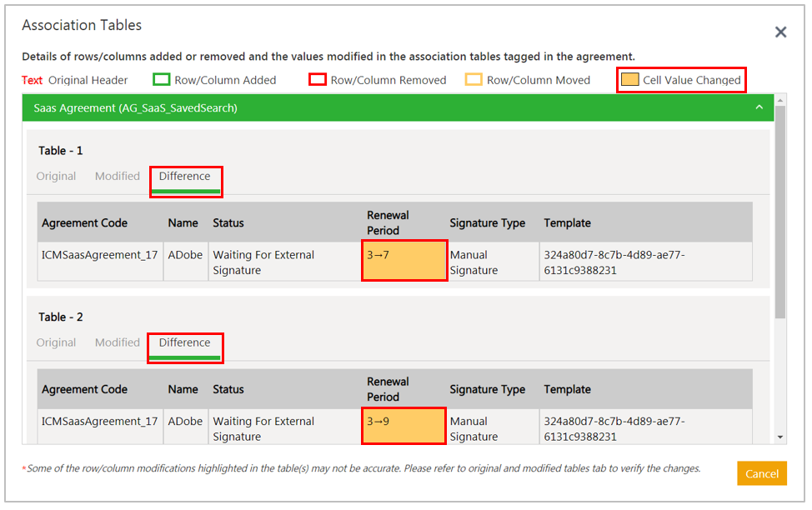Click the Row/Column Moved yellow legend box
812x510 pixels.
click(474, 80)
